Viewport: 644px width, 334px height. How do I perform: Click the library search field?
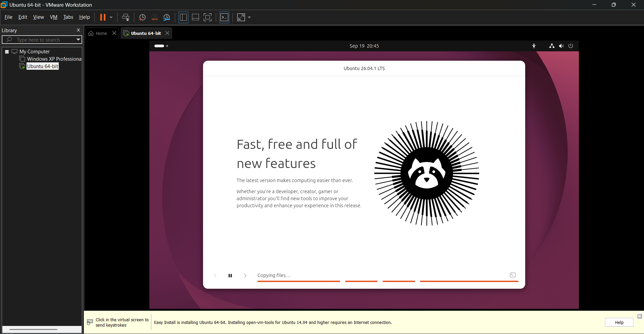tap(42, 40)
